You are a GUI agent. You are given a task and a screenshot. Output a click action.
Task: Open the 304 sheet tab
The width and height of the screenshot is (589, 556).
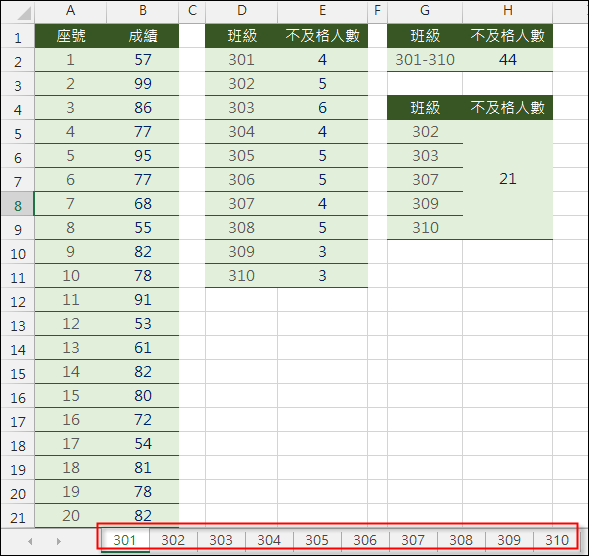269,540
